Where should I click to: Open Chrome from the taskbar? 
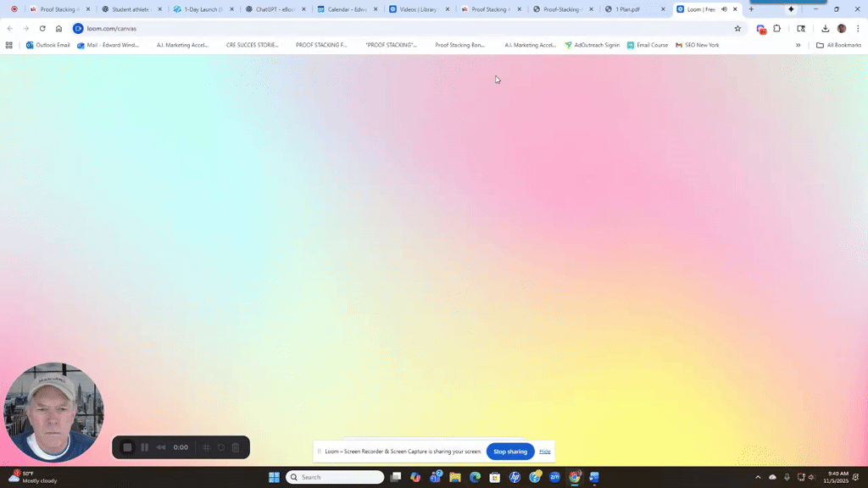tap(575, 477)
